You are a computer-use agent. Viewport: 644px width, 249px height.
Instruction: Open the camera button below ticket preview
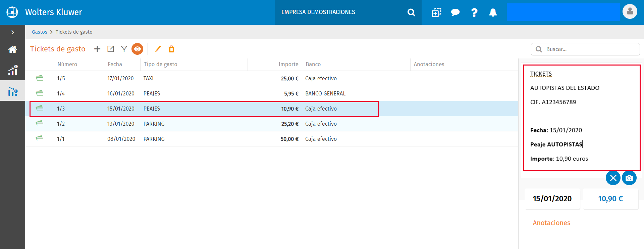click(x=629, y=178)
